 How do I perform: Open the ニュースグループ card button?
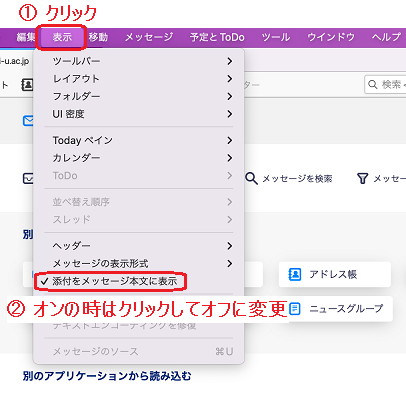tap(341, 309)
